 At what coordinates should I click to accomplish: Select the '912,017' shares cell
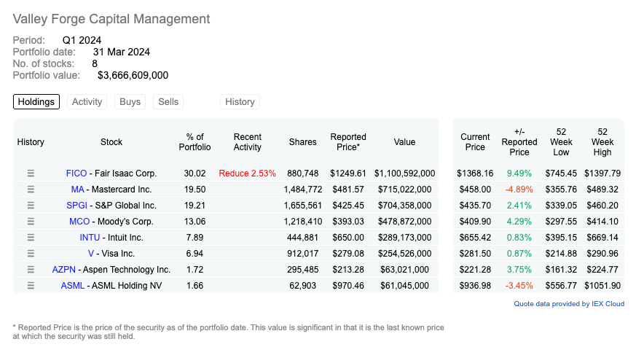click(x=303, y=254)
